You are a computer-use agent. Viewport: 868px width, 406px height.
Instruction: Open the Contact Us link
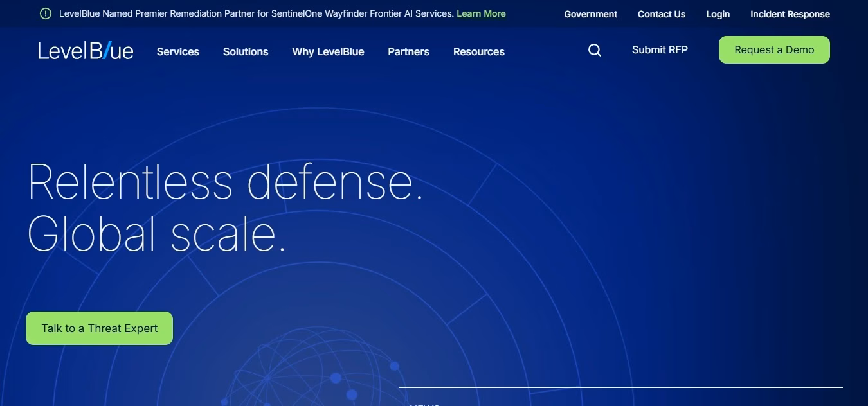tap(662, 14)
